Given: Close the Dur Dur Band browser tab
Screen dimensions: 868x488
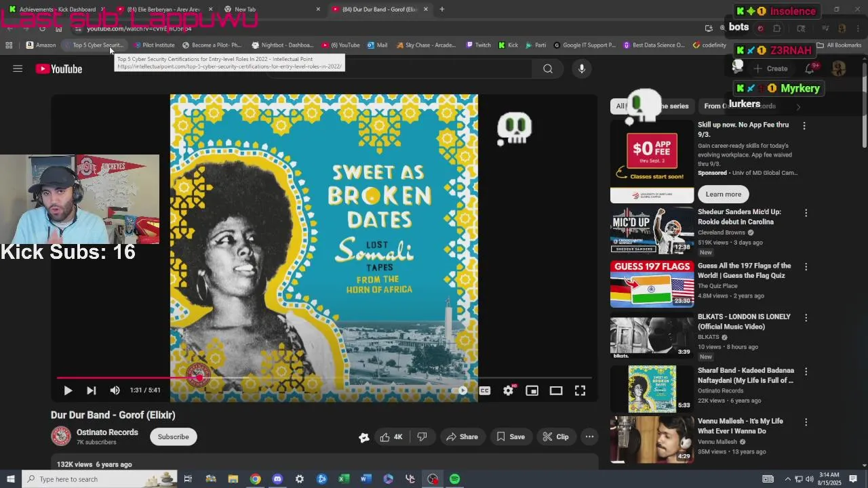Looking at the screenshot, I should 426,9.
